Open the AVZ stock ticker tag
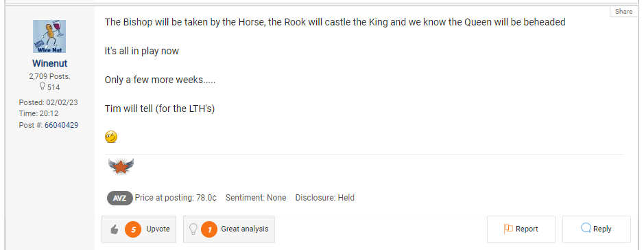The image size is (644, 250). [x=120, y=198]
